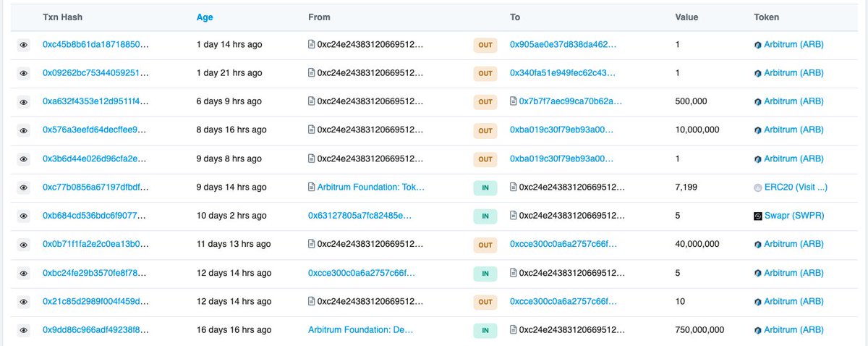Open transaction hash 0xc45b8b61da18718850
The width and height of the screenshot is (868, 346).
point(95,45)
